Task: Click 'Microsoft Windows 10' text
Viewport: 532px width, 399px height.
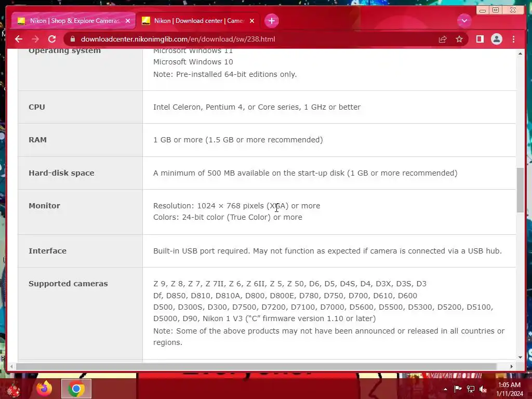Action: pos(193,62)
